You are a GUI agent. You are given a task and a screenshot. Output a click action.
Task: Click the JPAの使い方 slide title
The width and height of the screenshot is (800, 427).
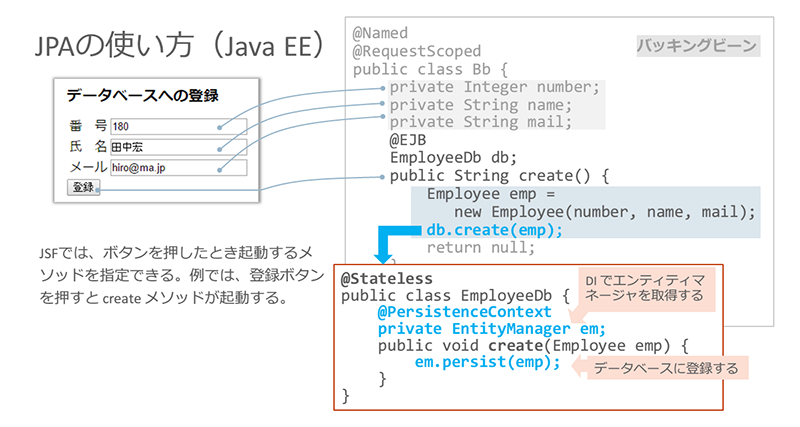[x=179, y=46]
